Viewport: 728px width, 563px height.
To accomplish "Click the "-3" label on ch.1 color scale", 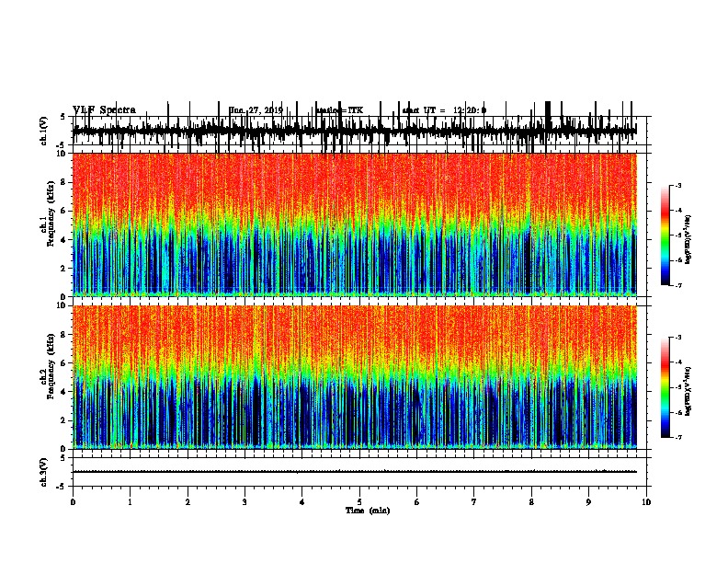I will (x=677, y=185).
